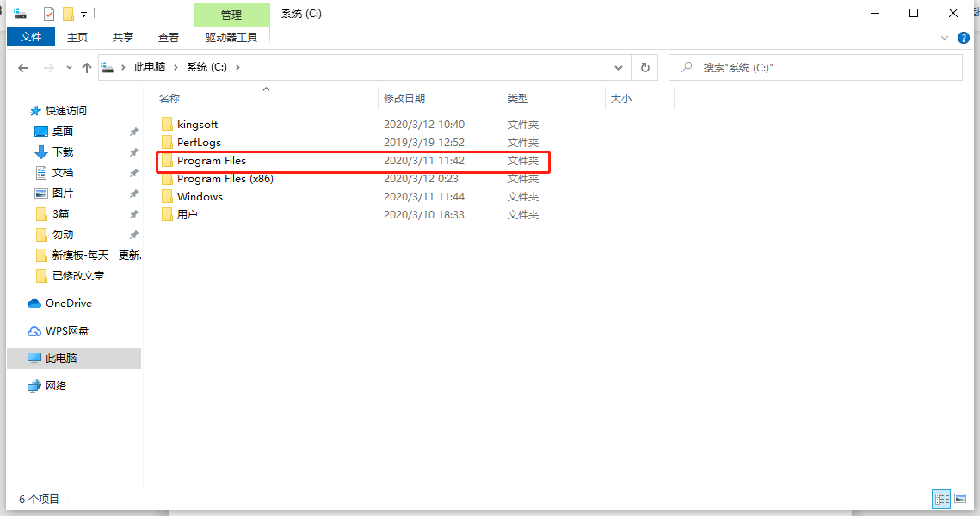The image size is (980, 516).
Task: Click the sort chevron above 名称 column
Action: (266, 89)
